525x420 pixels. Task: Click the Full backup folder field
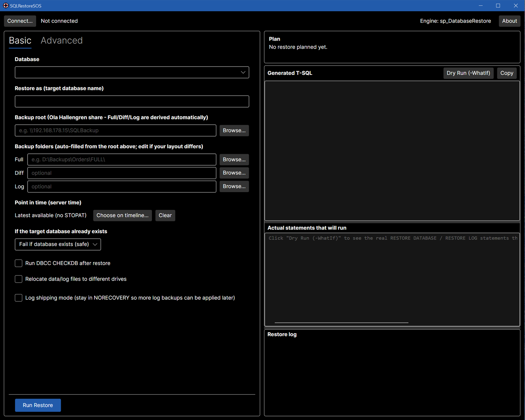(122, 160)
